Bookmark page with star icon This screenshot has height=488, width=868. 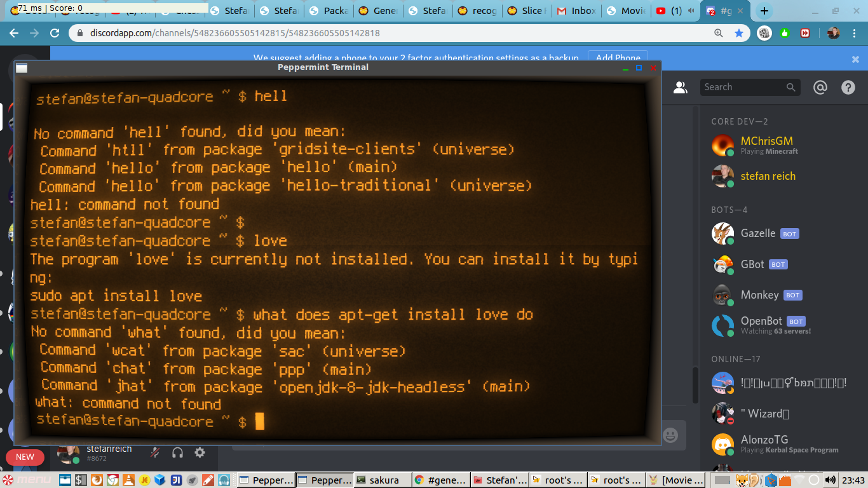[x=739, y=33]
